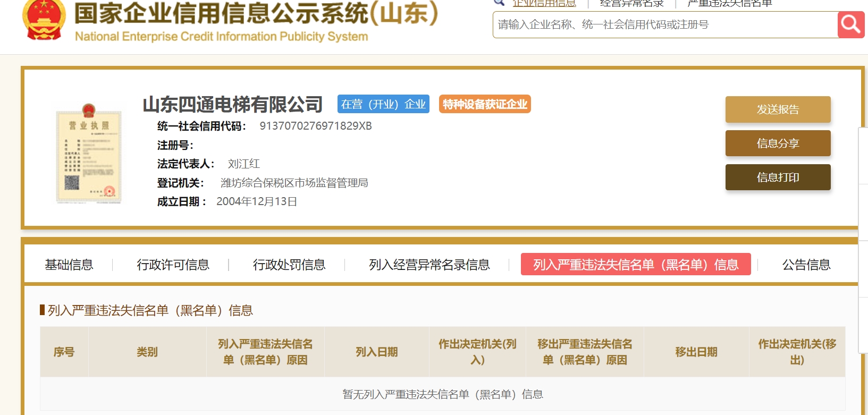Click the 类别 column header
The height and width of the screenshot is (415, 868).
point(147,352)
